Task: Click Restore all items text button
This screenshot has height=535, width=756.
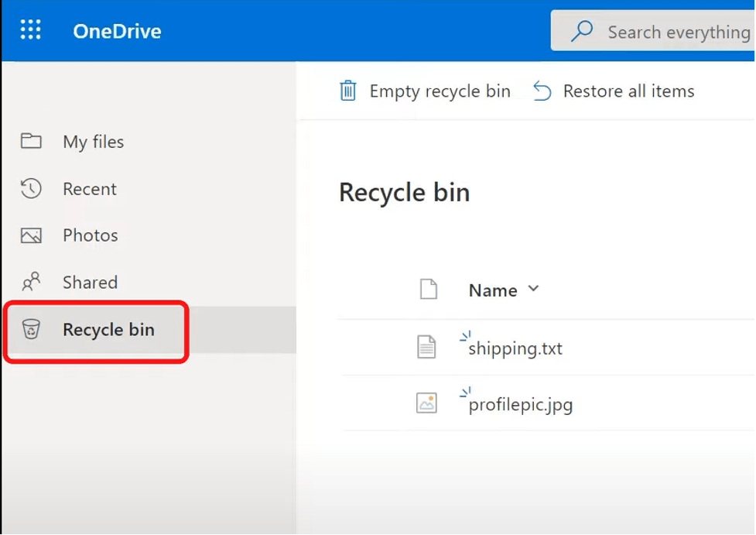Action: click(x=629, y=91)
